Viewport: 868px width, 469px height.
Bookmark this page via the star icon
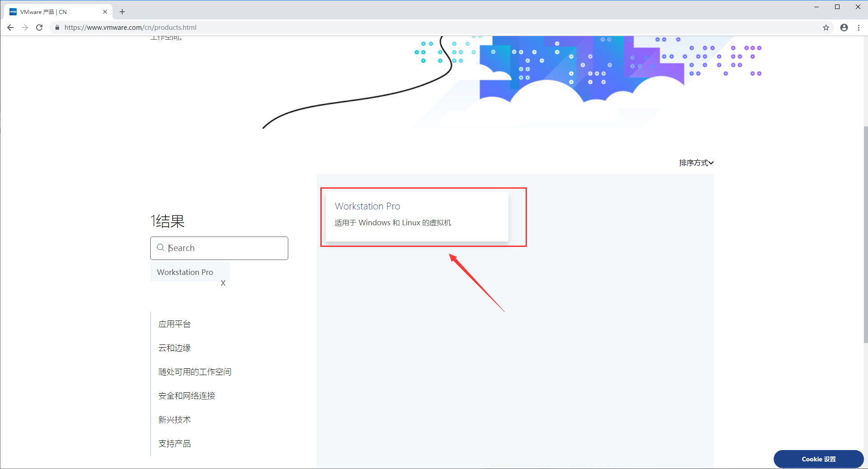[826, 28]
